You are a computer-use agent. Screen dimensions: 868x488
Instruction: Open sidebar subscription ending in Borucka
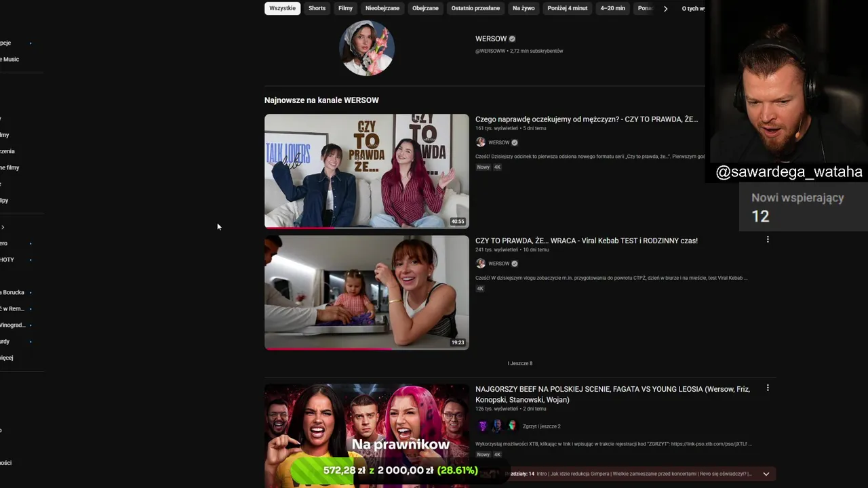tap(12, 292)
